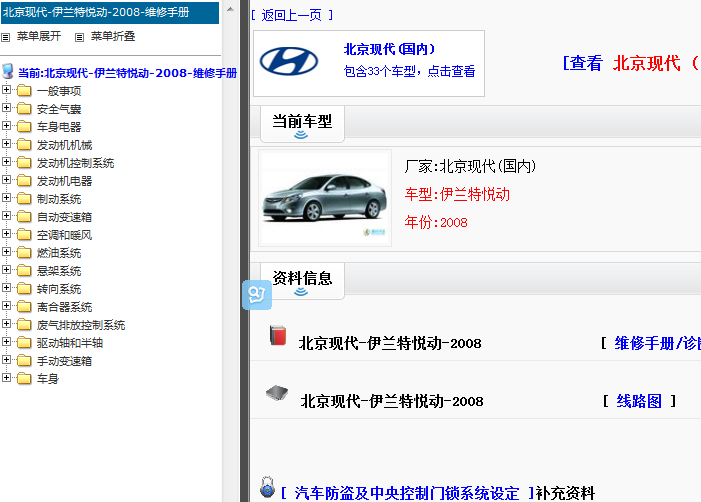Click the folder icon for 发动机控制系统
The height and width of the screenshot is (502, 701).
pos(24,163)
